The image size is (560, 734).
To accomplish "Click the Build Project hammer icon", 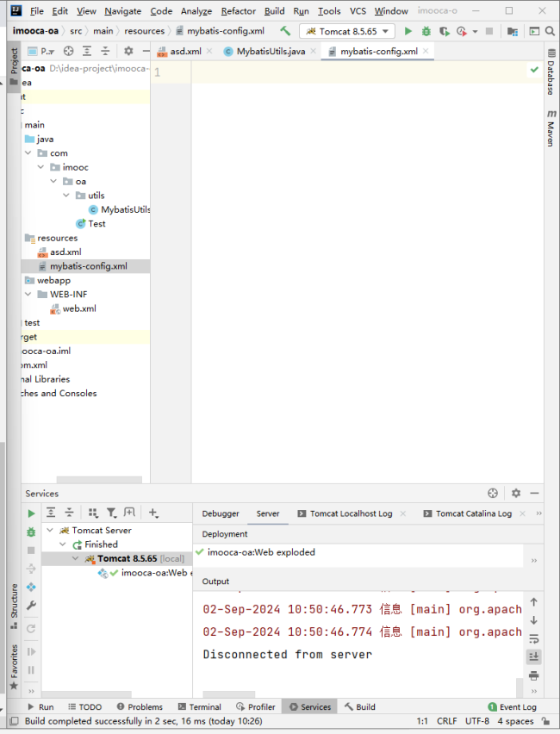I will point(285,31).
